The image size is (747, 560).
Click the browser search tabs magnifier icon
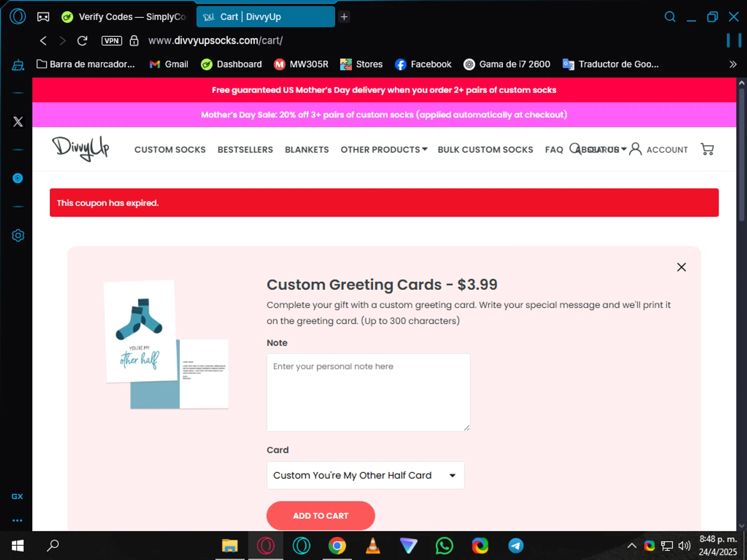pos(670,17)
